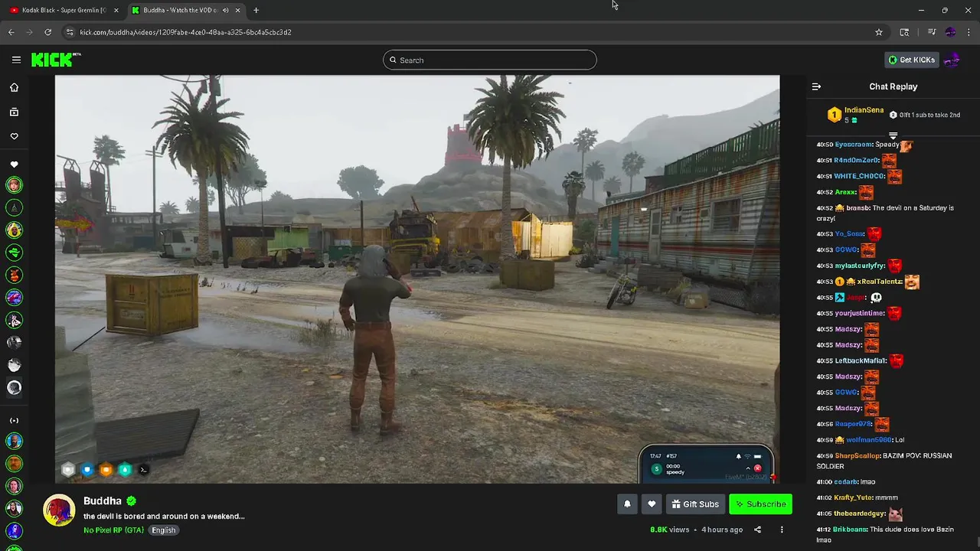Open the video more options menu
The image size is (980, 551).
[x=782, y=530]
